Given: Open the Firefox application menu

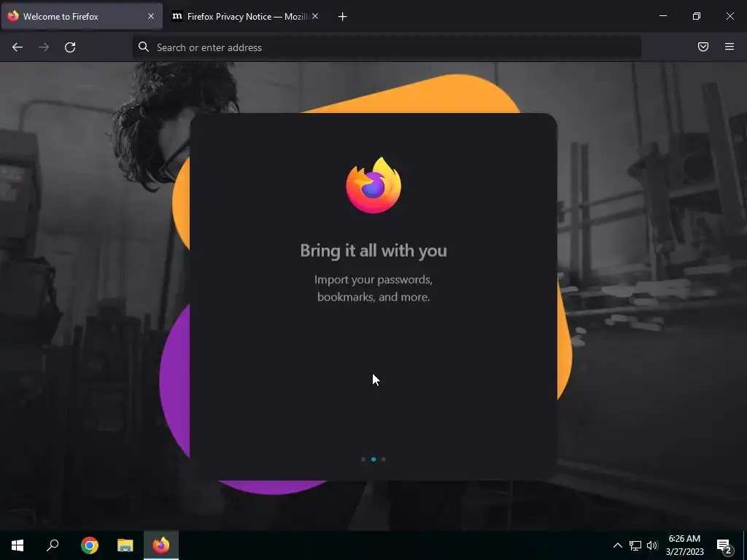Looking at the screenshot, I should (729, 47).
